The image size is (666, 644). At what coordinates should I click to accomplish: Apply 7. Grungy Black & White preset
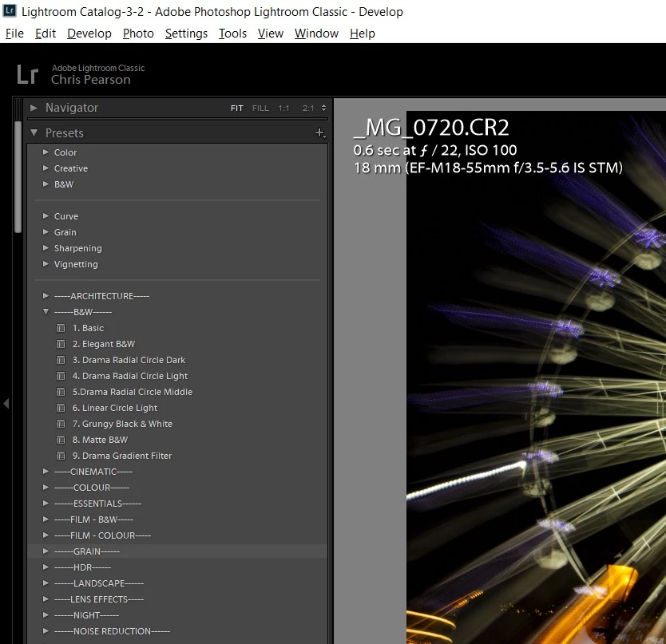pos(122,424)
